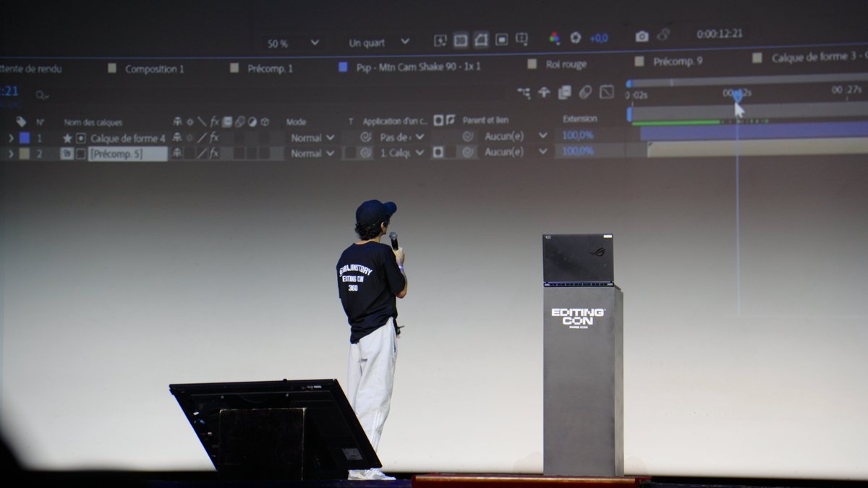Open grid and guide options icon
Screen dimensions: 868x488
(522, 39)
